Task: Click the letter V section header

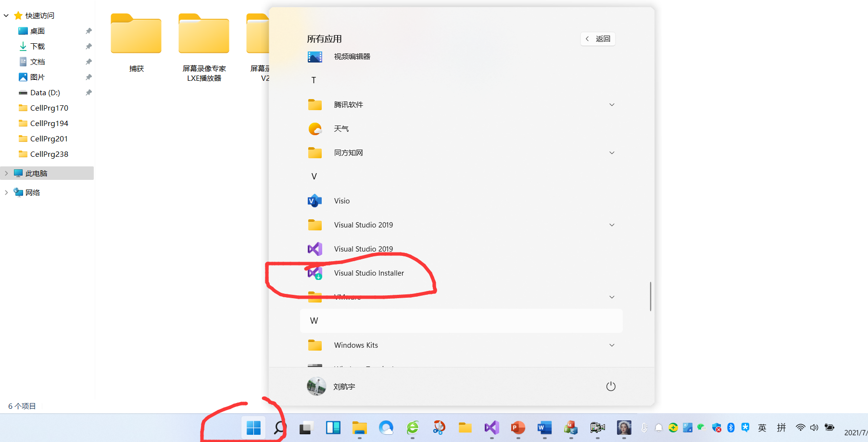Action: click(x=461, y=177)
